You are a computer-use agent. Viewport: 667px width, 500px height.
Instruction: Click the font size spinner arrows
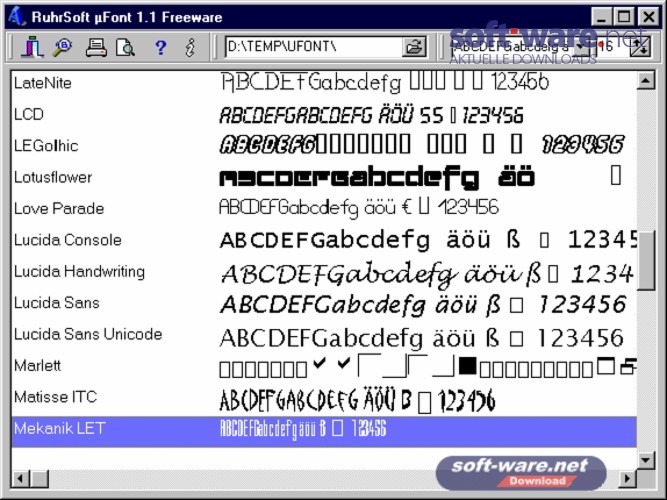click(x=639, y=46)
